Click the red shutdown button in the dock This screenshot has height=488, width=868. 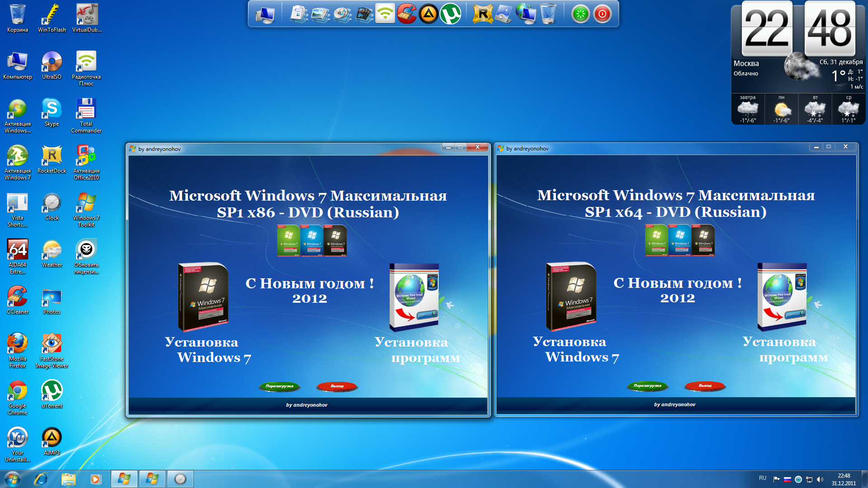[602, 14]
